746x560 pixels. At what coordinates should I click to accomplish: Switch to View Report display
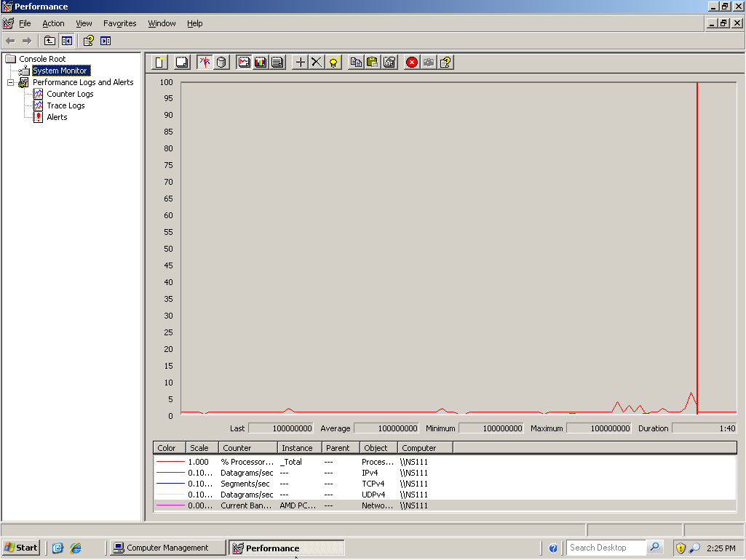(277, 63)
